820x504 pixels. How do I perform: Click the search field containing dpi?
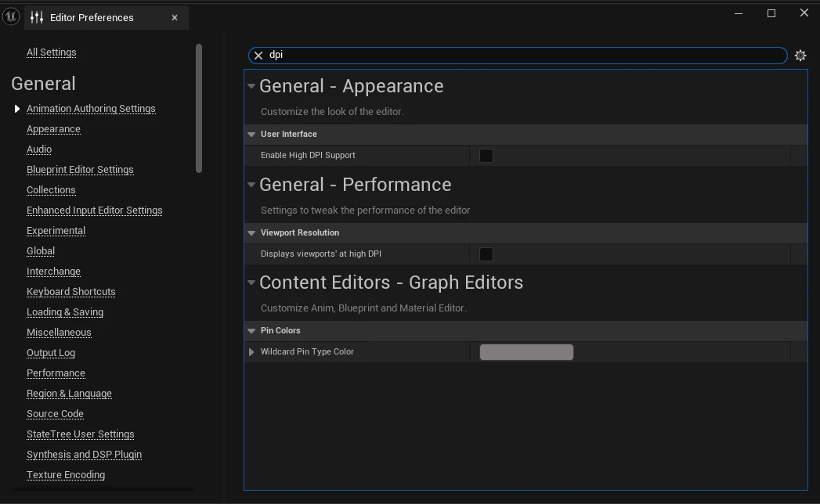click(x=525, y=56)
